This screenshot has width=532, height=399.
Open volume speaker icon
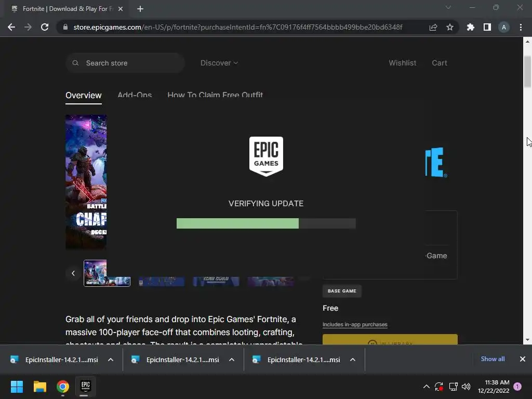click(x=466, y=387)
